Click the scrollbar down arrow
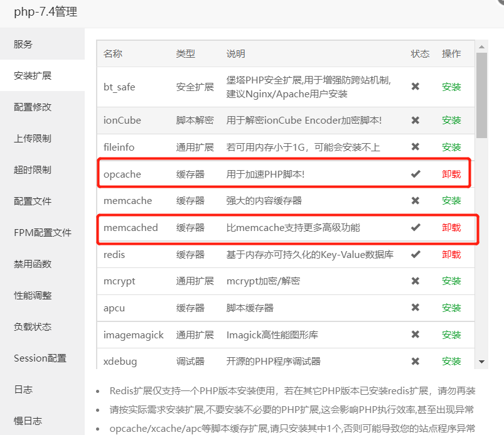This screenshot has height=435, width=504. 481,362
